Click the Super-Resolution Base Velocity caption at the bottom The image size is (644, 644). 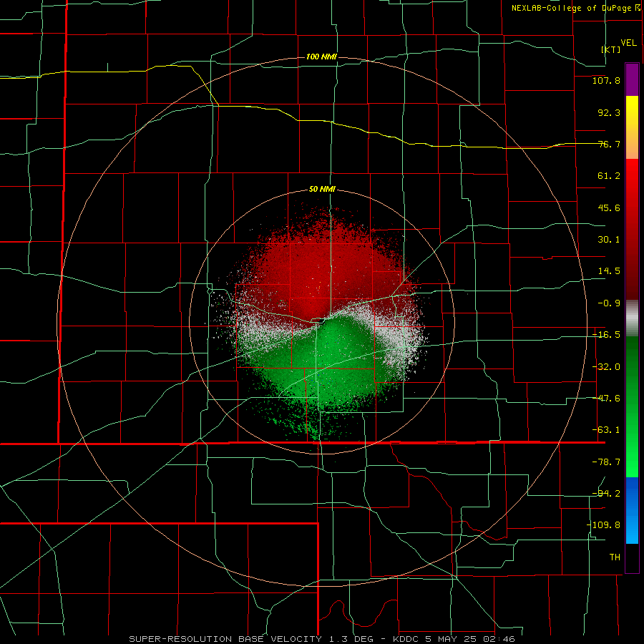321,639
